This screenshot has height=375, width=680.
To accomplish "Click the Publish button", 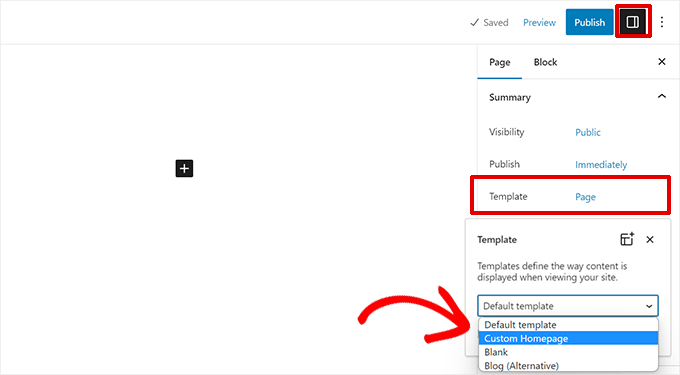I will click(589, 22).
